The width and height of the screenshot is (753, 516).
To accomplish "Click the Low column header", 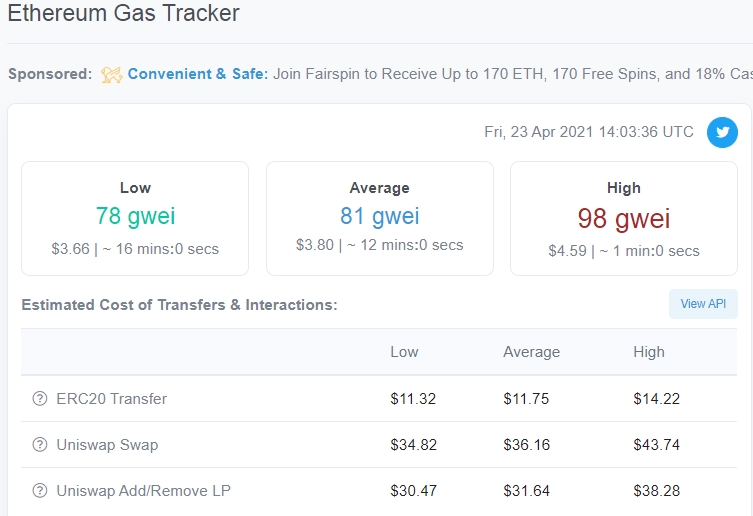I will tap(404, 352).
